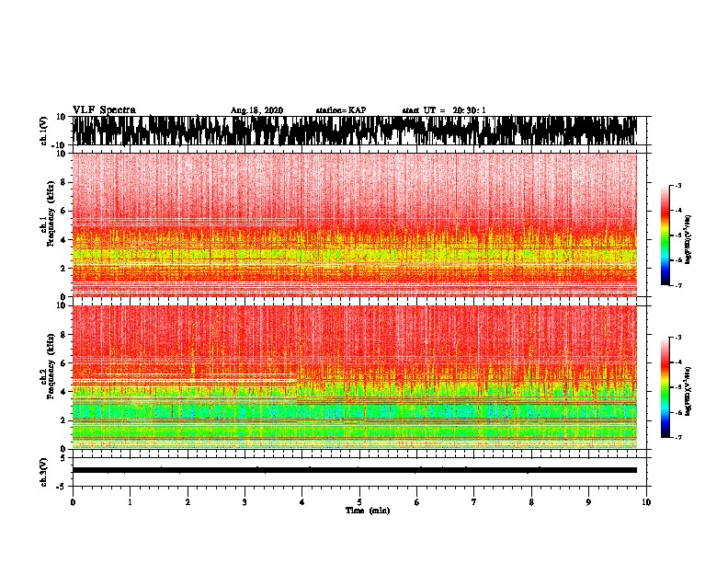
Task: Click the "7" tick on the time axis
Action: 474,502
